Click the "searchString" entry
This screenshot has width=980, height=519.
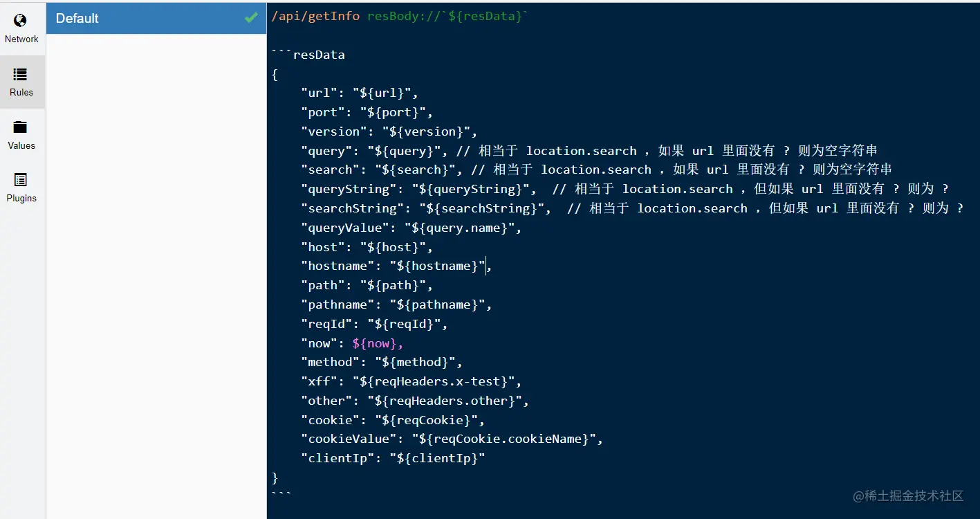click(x=426, y=208)
